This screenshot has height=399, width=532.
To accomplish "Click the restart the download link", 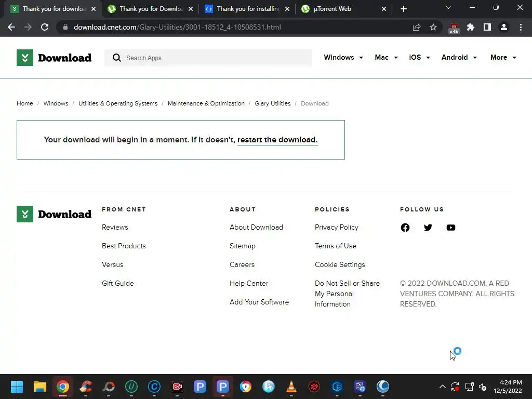I will pos(277,140).
